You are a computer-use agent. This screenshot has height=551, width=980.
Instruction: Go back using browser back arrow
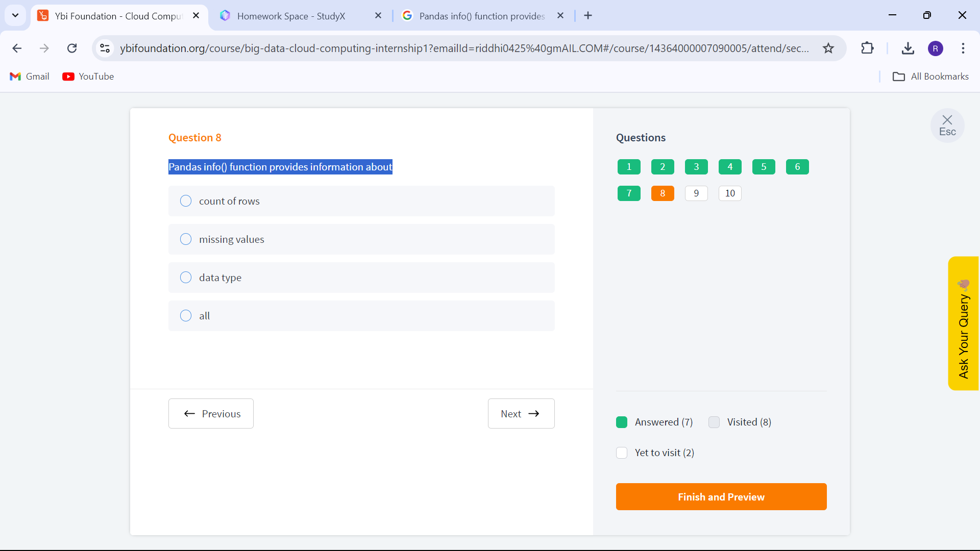[17, 48]
